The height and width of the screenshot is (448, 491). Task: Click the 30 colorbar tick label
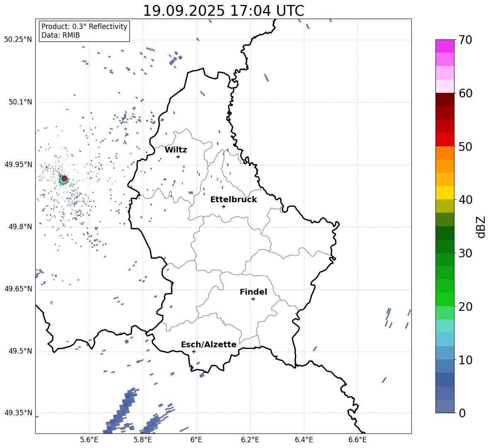466,253
